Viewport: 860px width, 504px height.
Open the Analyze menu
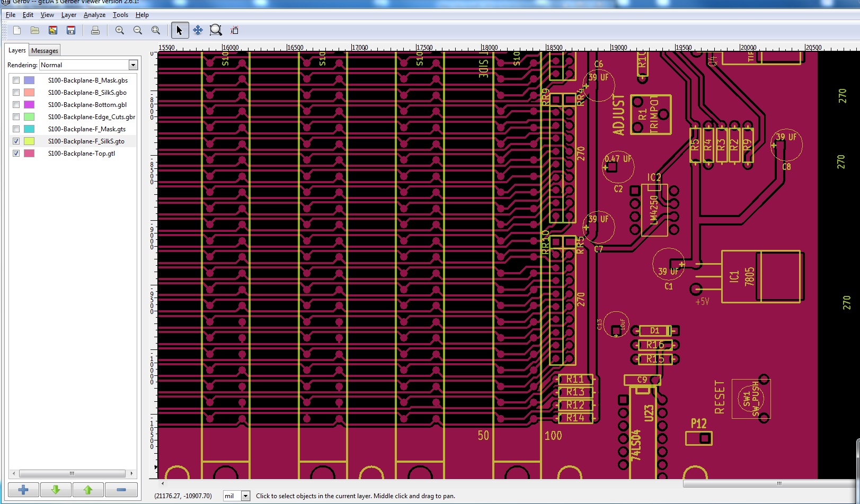coord(94,15)
